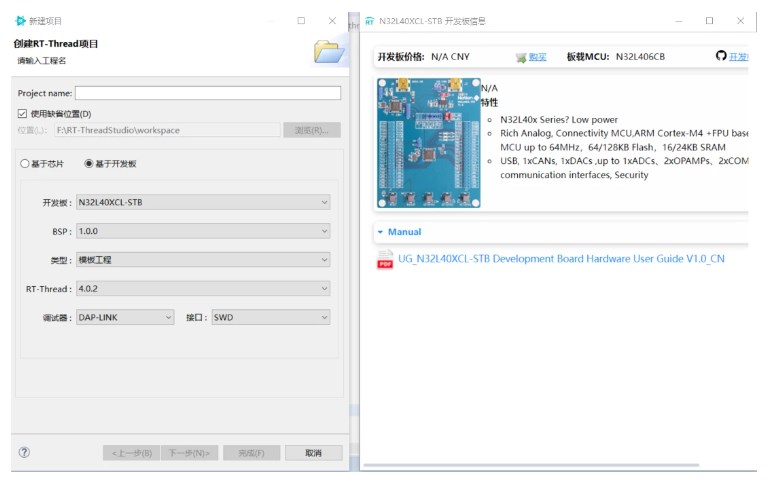Click the N32L406CB MCU value text
Screen dimensions: 769x483
pos(640,57)
